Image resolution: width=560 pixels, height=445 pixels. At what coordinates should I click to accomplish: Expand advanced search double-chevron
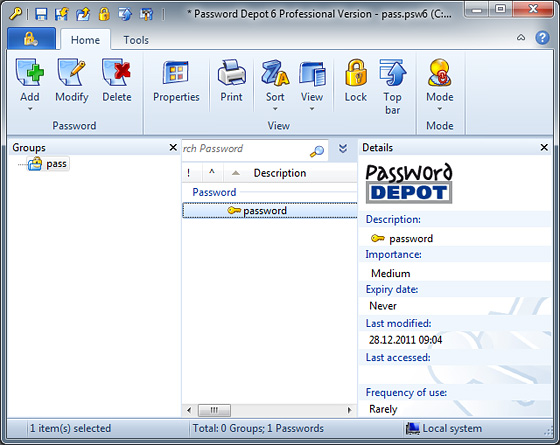point(343,148)
